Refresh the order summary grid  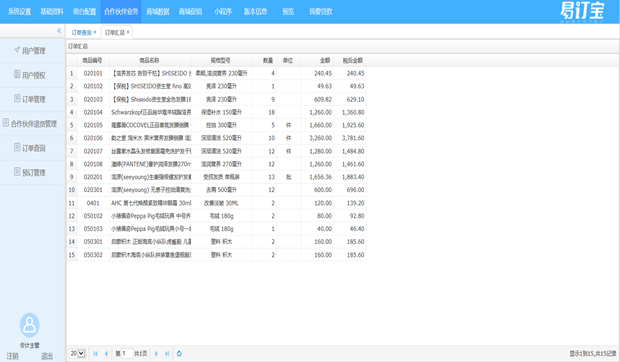coord(179,354)
